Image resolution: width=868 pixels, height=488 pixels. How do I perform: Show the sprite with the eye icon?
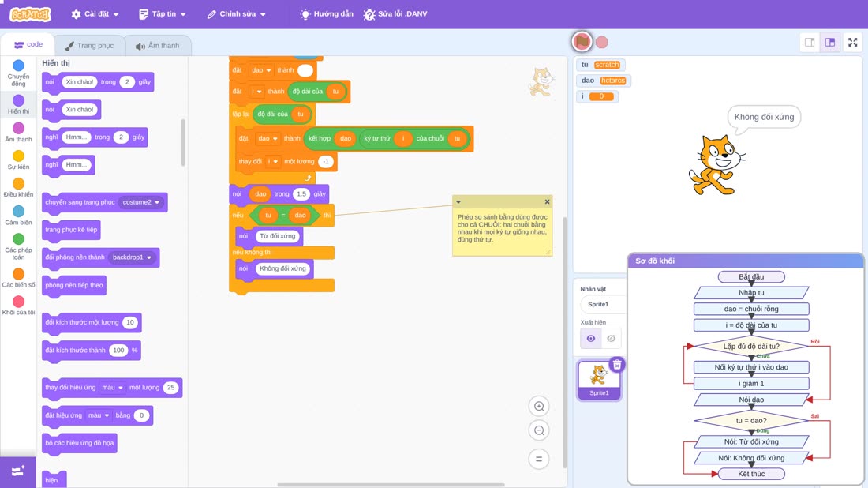coord(591,339)
